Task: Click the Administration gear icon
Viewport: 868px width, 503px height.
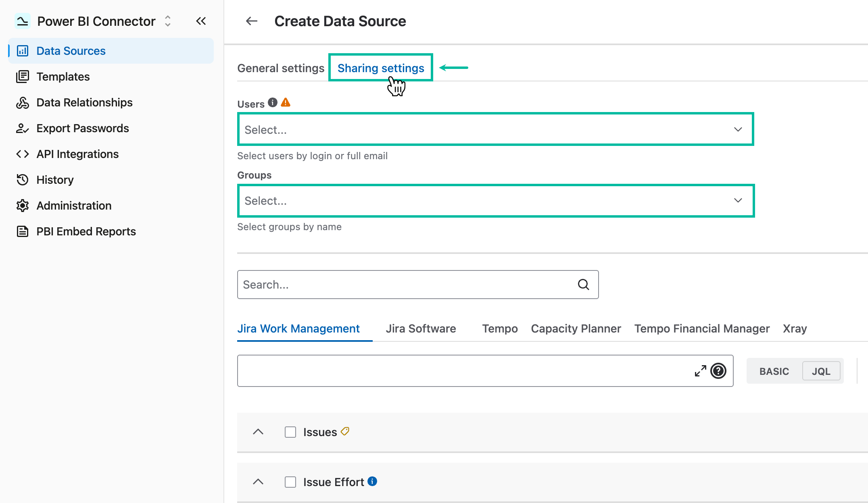Action: (23, 206)
